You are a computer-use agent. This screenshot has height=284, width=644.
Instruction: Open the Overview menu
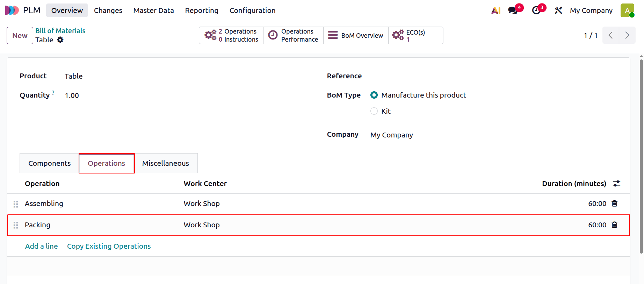click(x=67, y=10)
